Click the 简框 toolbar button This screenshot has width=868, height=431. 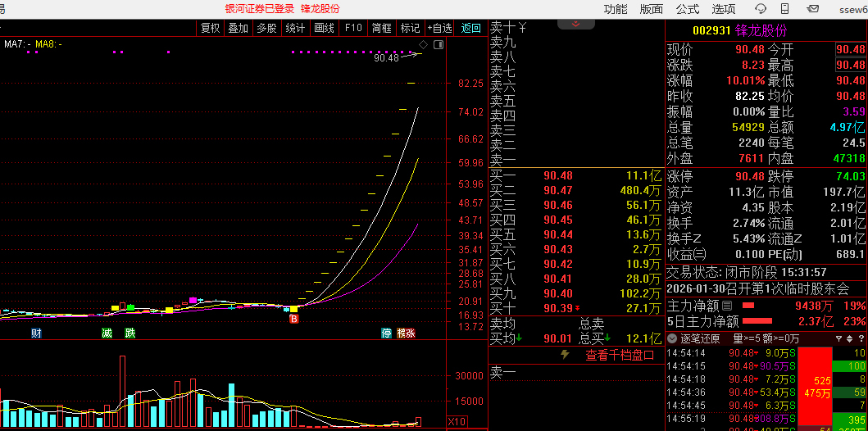point(382,28)
